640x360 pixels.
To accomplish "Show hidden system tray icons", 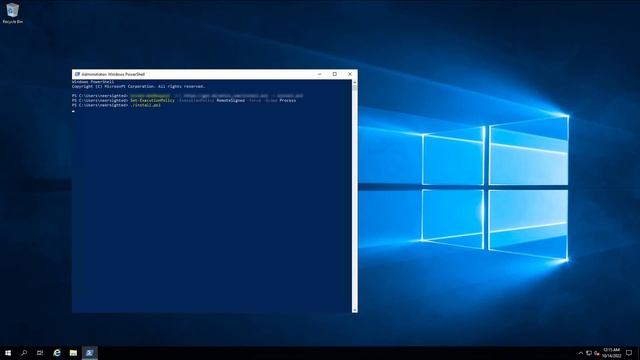I will (x=581, y=353).
